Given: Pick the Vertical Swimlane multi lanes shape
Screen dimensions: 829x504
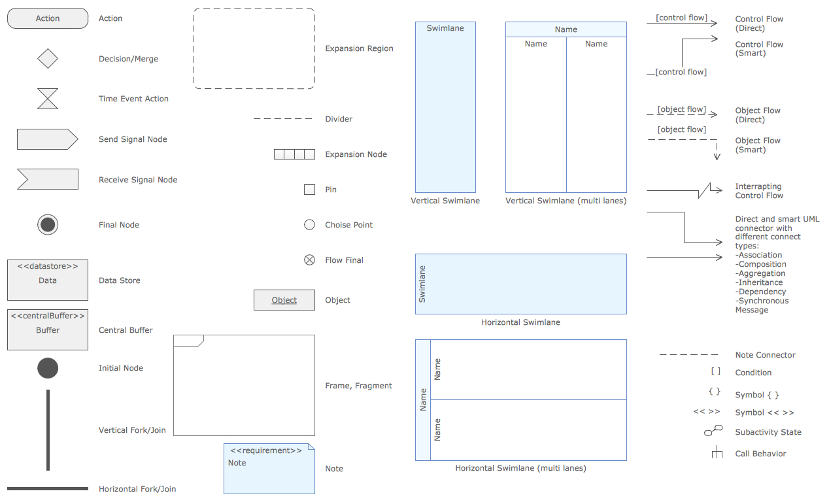Looking at the screenshot, I should [566, 107].
